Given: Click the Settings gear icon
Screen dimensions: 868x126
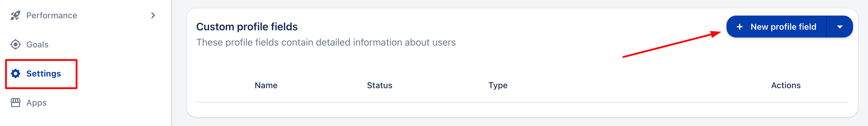Looking at the screenshot, I should click(x=16, y=73).
